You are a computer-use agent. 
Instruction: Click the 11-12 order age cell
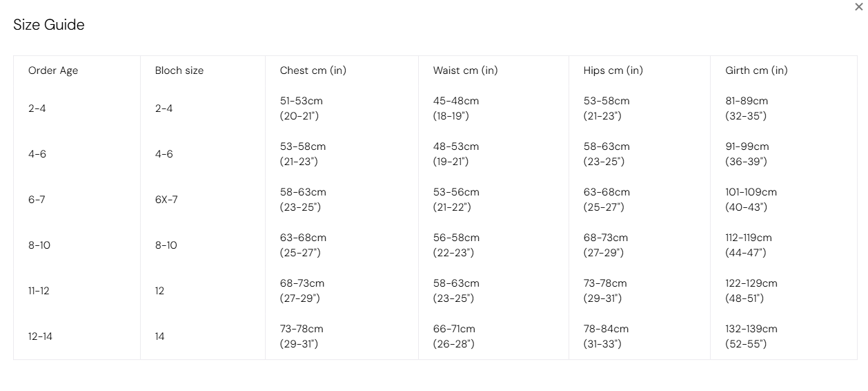click(x=39, y=291)
